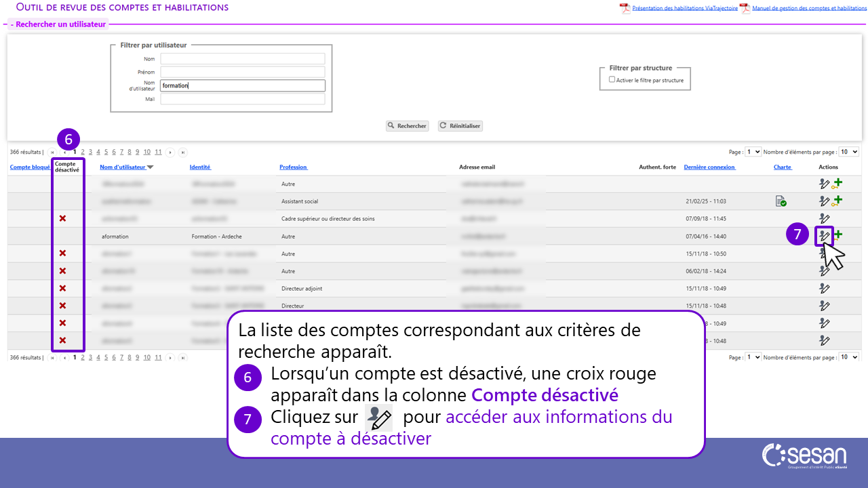Open the top Page number dropdown
Screen dimensions: 868x488
point(753,152)
